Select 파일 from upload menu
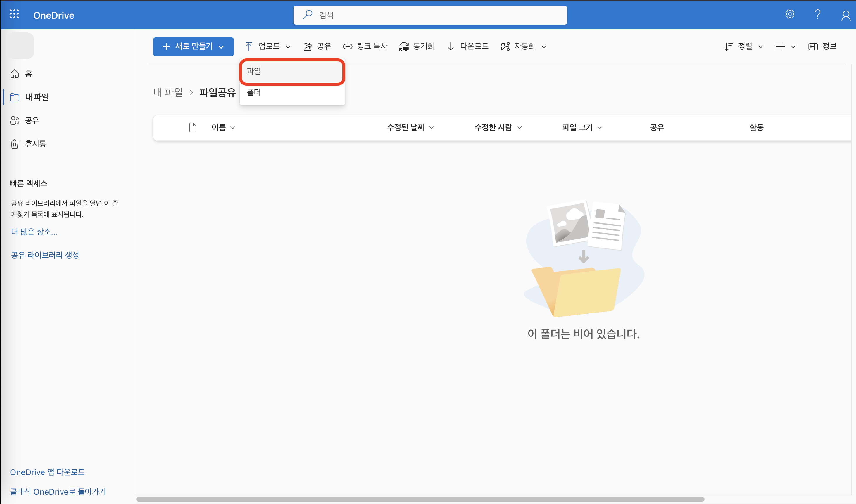 (292, 71)
